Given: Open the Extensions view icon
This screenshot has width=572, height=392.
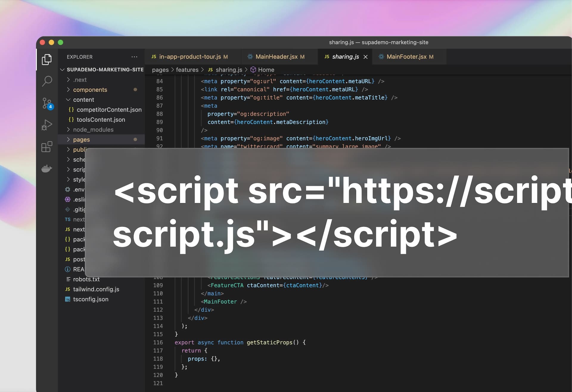Looking at the screenshot, I should click(x=47, y=147).
